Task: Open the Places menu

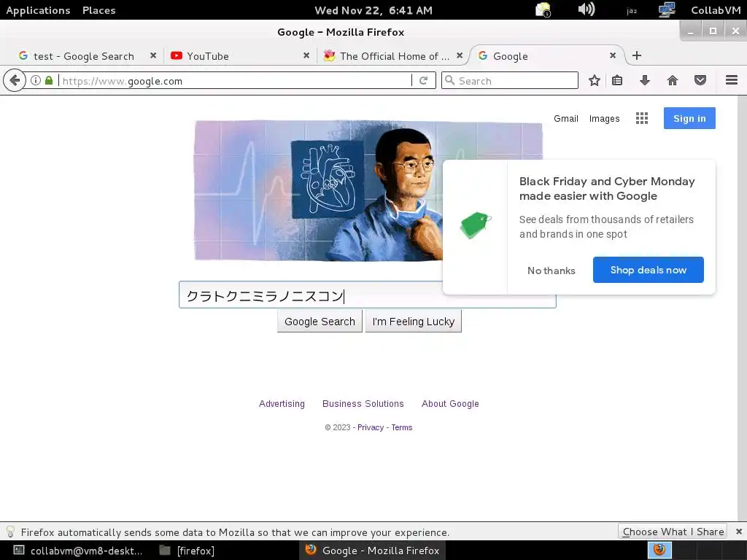Action: pyautogui.click(x=98, y=10)
